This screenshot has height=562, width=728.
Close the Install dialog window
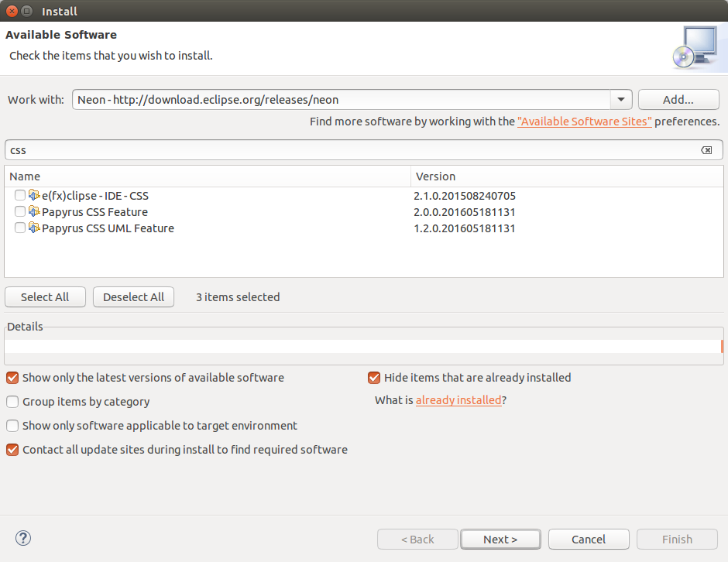pyautogui.click(x=12, y=11)
